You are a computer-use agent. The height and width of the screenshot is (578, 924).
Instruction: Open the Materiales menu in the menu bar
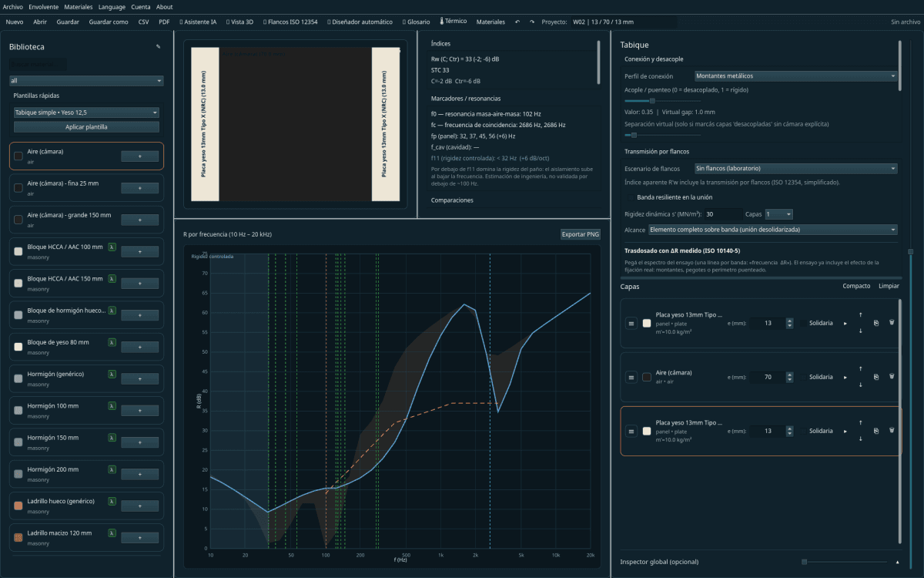[x=79, y=6]
